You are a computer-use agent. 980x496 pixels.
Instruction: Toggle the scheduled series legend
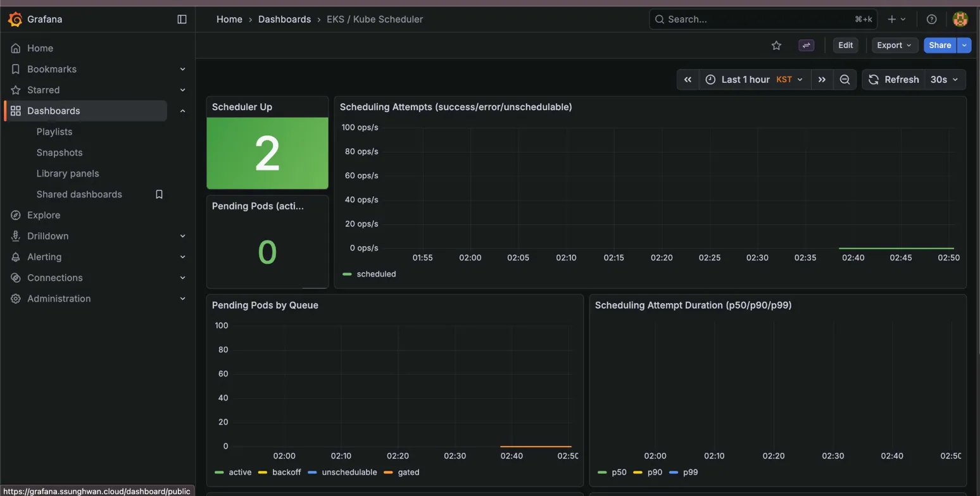(x=376, y=274)
